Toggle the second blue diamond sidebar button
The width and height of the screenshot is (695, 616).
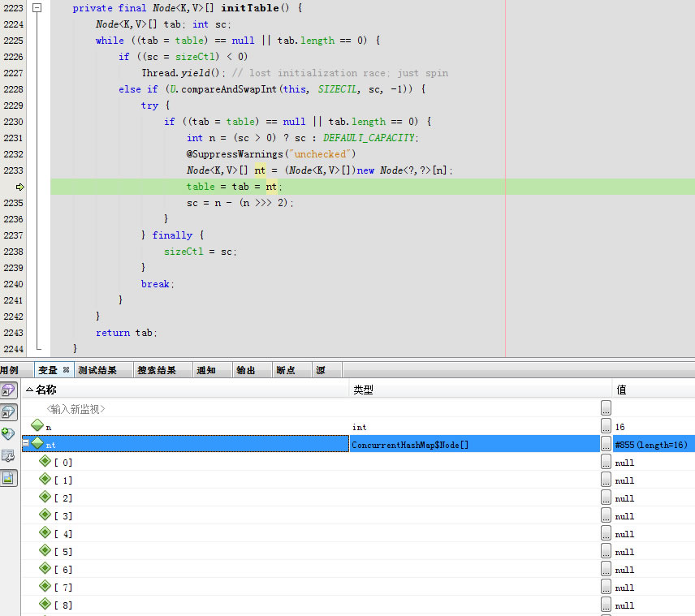8,412
